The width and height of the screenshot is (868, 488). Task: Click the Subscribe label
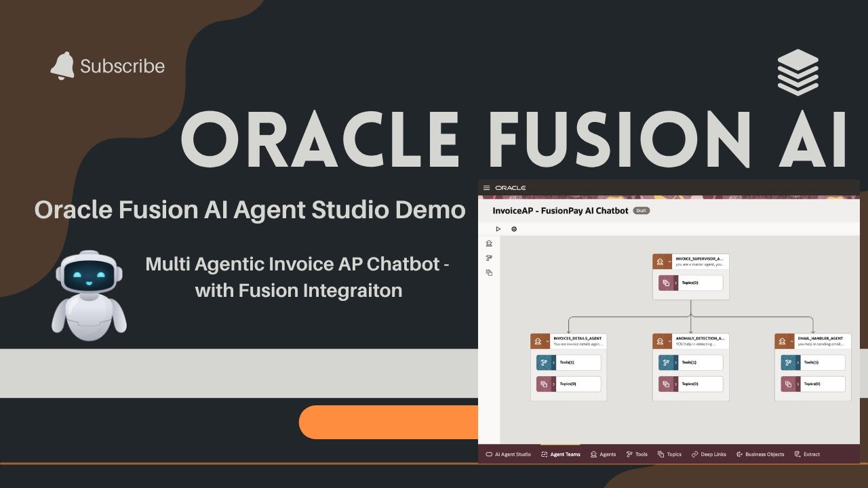click(x=122, y=66)
